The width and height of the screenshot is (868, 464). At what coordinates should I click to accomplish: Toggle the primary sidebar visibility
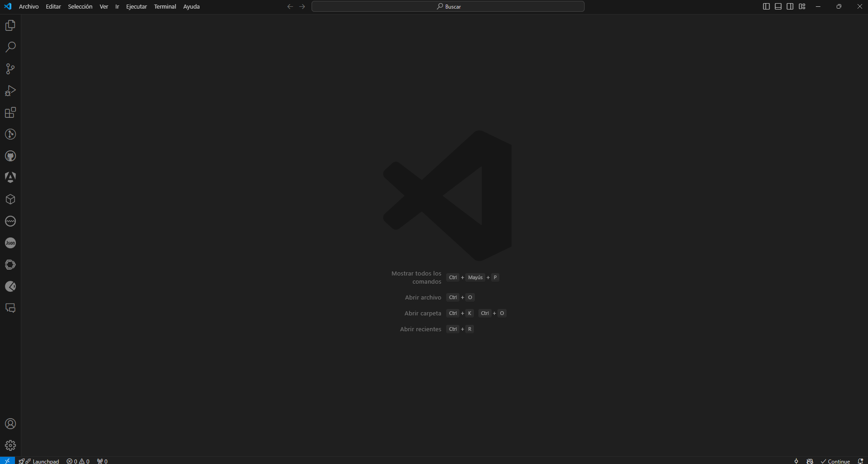pyautogui.click(x=766, y=6)
